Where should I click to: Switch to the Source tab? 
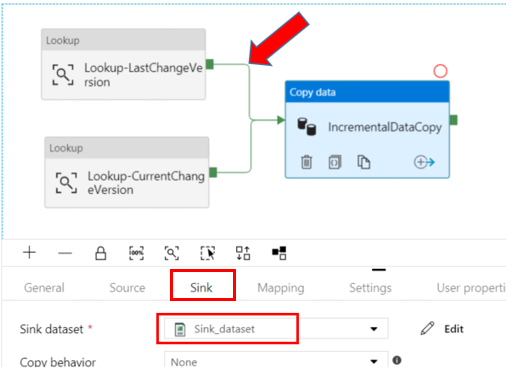127,288
